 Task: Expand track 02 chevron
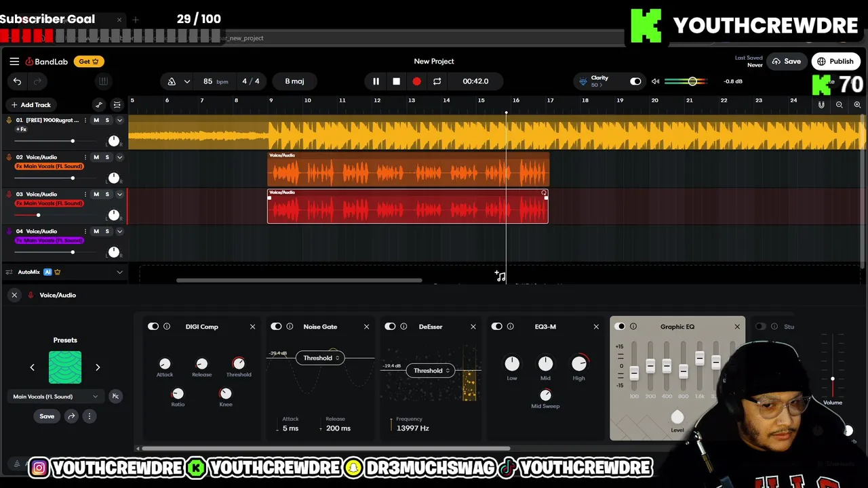[119, 157]
